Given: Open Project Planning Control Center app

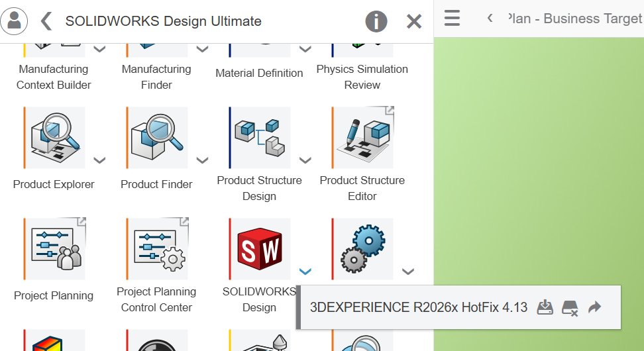Looking at the screenshot, I should (157, 249).
